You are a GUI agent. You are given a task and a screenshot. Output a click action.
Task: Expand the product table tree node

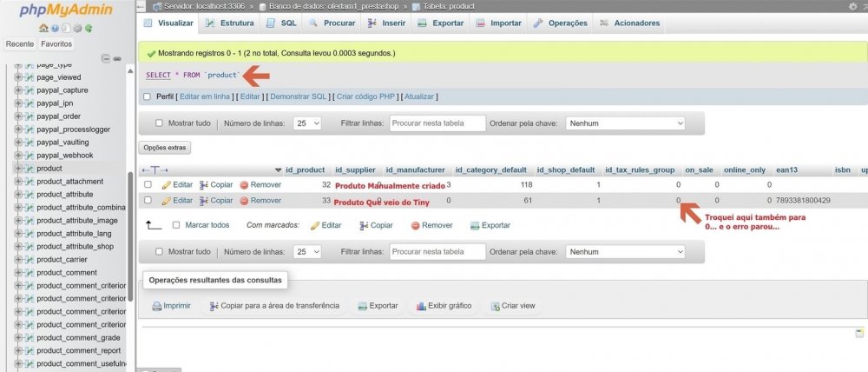point(18,169)
